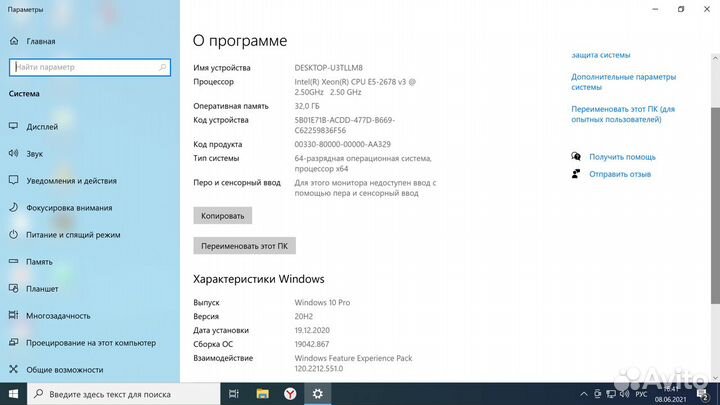
Task: Click the taskbar date 08.06.2021
Action: coord(670,400)
